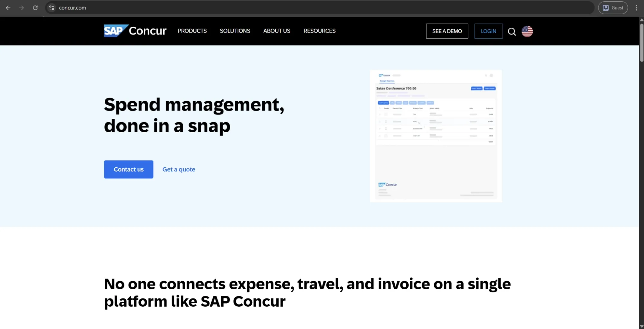Click the browser back arrow
Image resolution: width=644 pixels, height=329 pixels.
pyautogui.click(x=8, y=8)
